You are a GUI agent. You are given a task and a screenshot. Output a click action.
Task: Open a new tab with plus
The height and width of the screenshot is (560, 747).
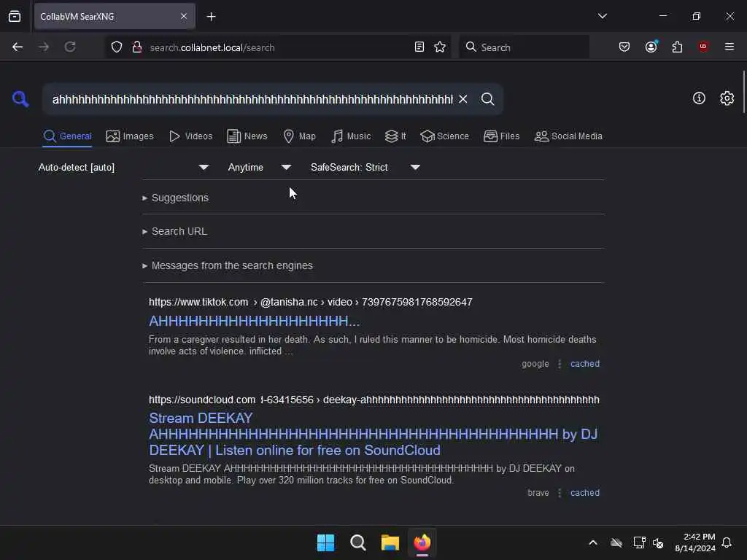(x=211, y=17)
